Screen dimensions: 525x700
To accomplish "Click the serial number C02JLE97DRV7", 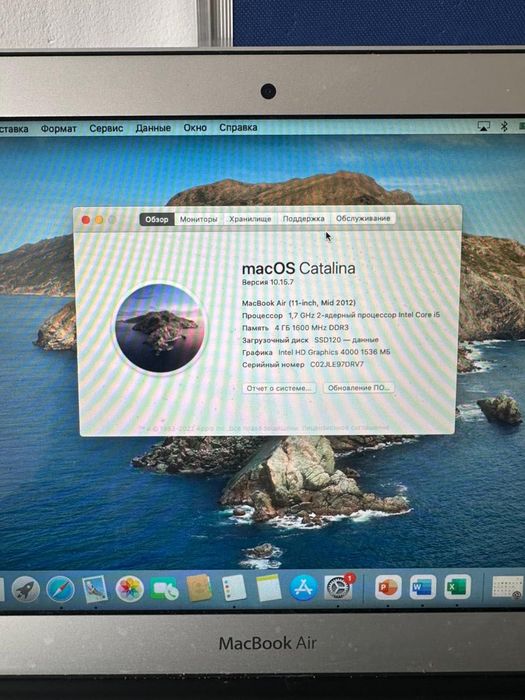I will (x=337, y=364).
